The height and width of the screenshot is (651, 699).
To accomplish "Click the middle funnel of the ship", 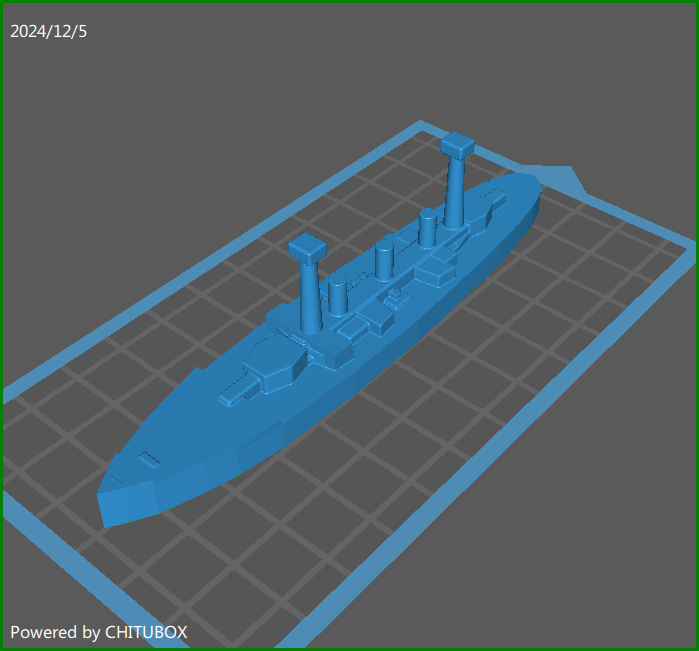I will tap(384, 260).
